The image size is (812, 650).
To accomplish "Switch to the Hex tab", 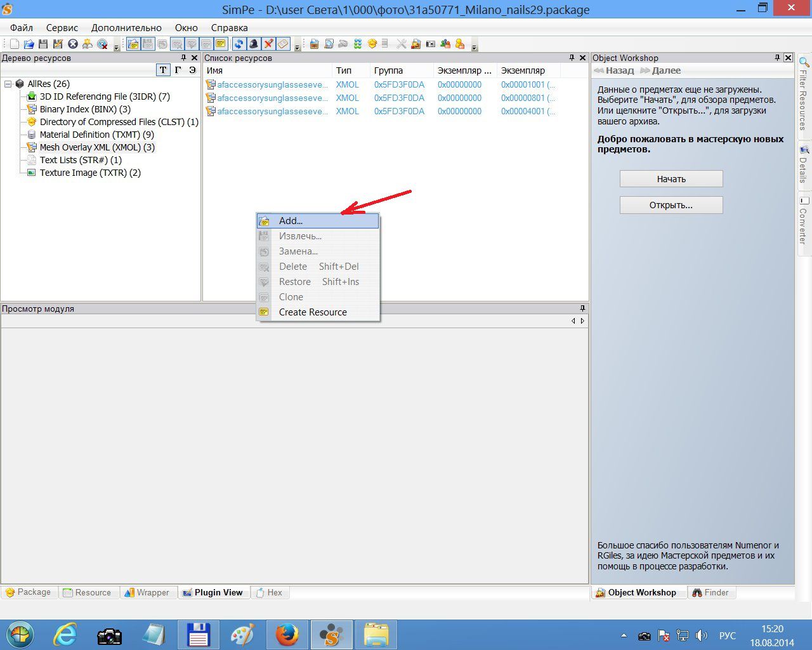I will pos(269,592).
